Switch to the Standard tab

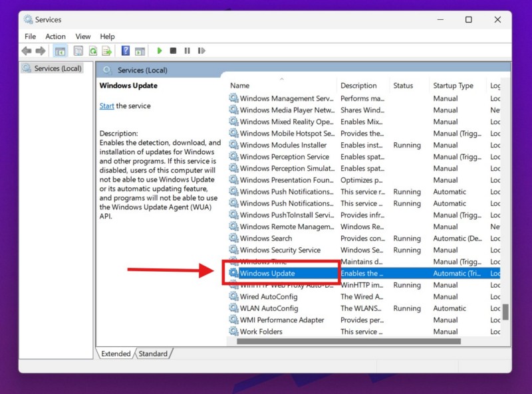pyautogui.click(x=153, y=353)
